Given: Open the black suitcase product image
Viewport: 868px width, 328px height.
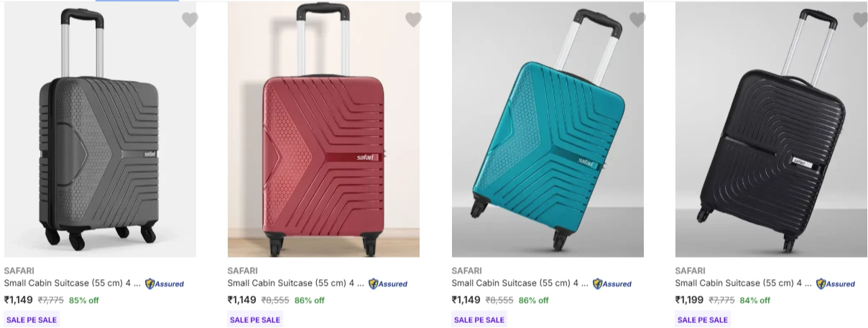Looking at the screenshot, I should pos(771,129).
